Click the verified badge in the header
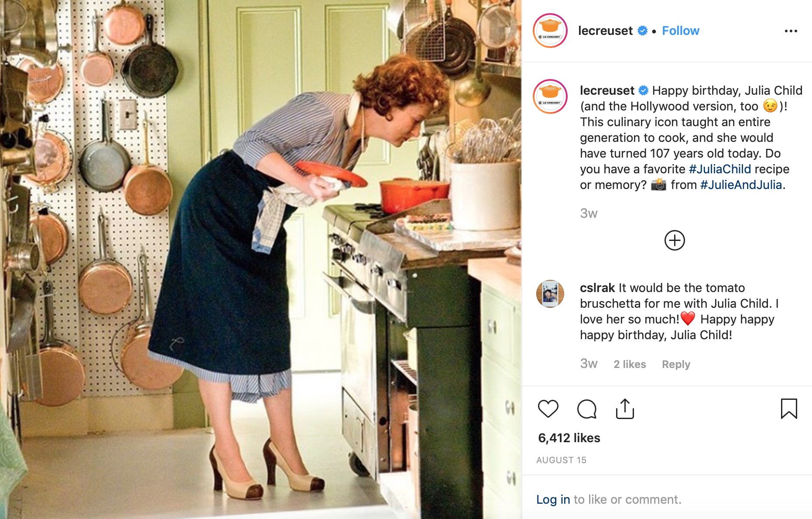This screenshot has width=812, height=519. point(642,31)
